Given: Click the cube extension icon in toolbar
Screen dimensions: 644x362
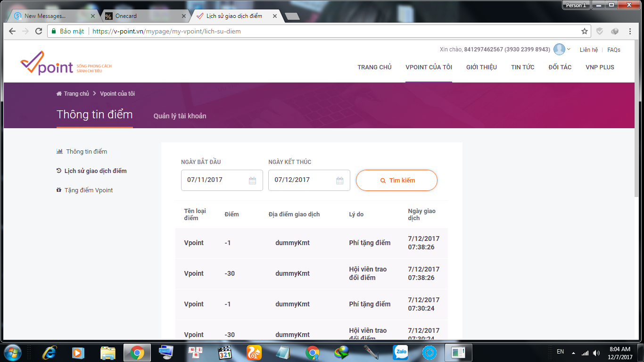Looking at the screenshot, I should [615, 31].
